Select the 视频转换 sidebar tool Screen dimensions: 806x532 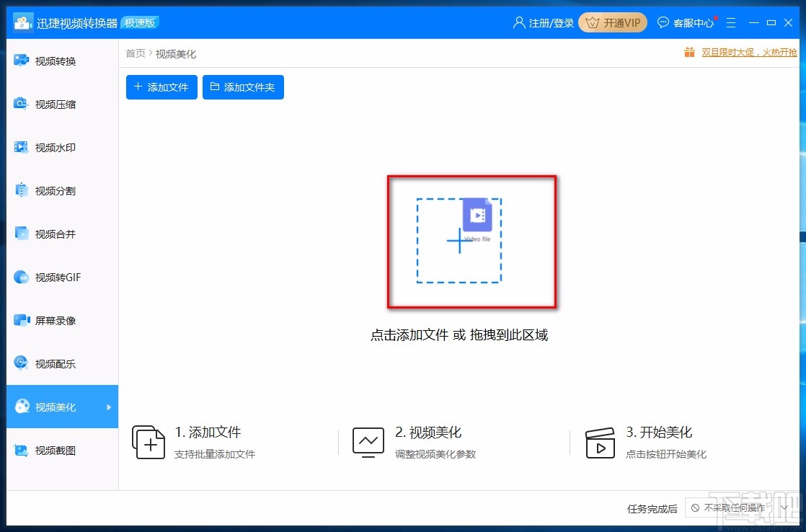46,61
